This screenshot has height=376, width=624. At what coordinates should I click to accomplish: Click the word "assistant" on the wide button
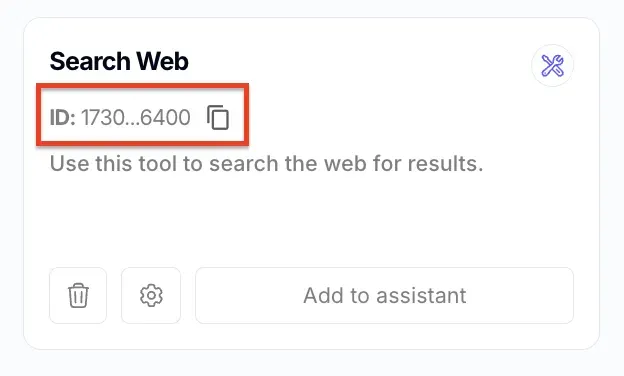coord(421,295)
